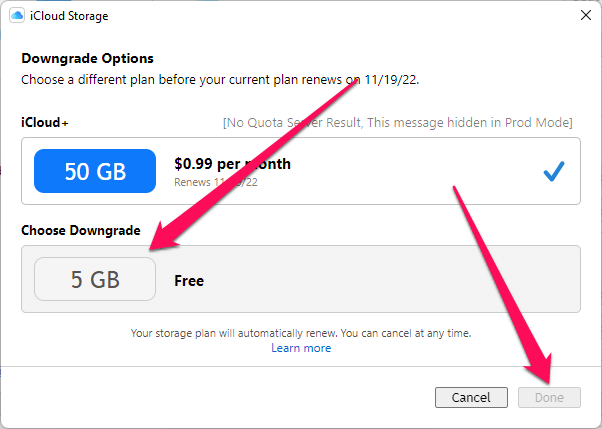Click the No Quota Server Result message
The height and width of the screenshot is (429, 602).
pos(397,123)
